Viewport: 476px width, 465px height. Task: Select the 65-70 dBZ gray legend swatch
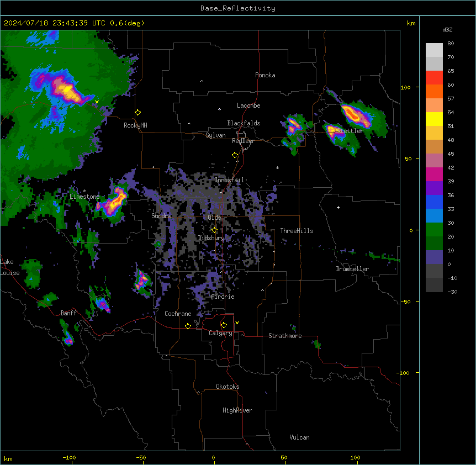[434, 64]
